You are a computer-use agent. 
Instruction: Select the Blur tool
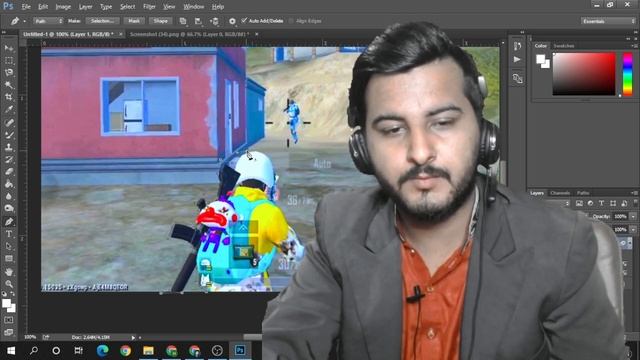point(9,196)
